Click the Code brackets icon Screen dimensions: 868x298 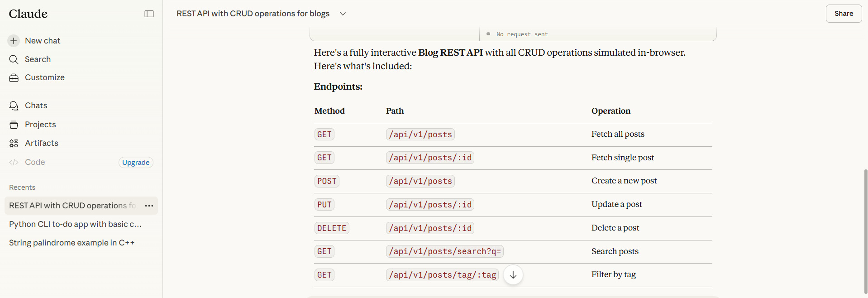[14, 162]
